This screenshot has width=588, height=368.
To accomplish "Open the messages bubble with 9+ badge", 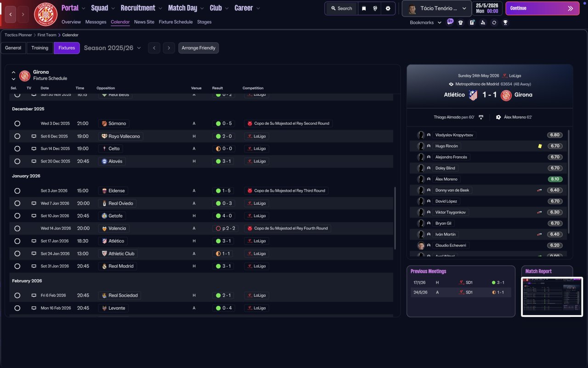I will tap(450, 22).
